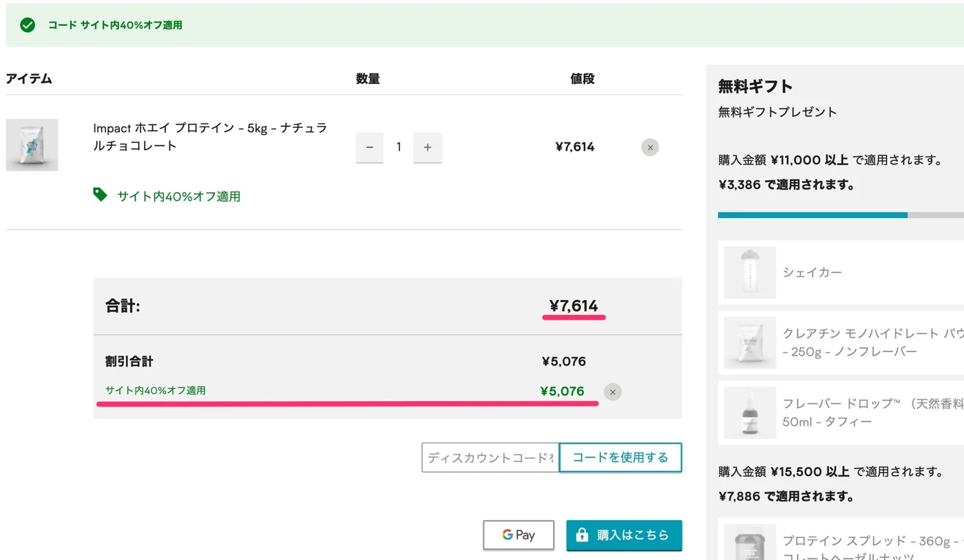Proceed with the 購入はこちら checkout button
Screen dimensions: 964x560
tap(624, 535)
